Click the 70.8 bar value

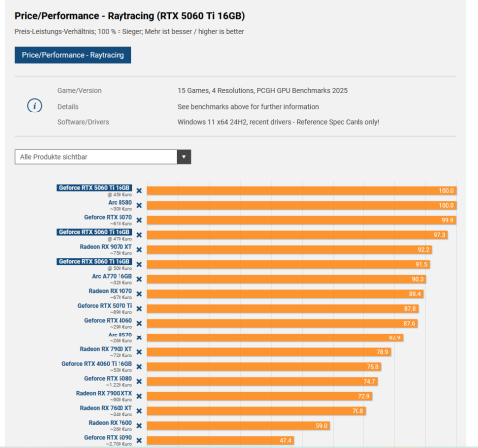358,411
